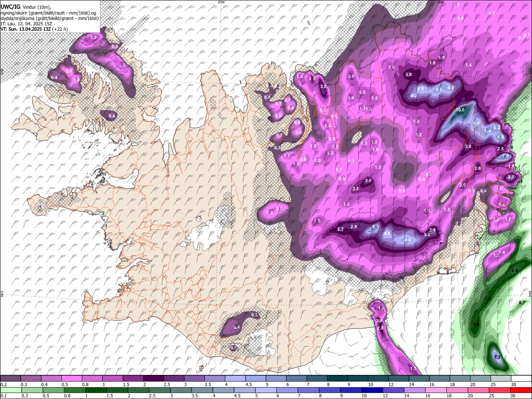Viewport: 532px width, 399px height.
Task: Click the 3.4 snowfall value on map
Action: [x=432, y=230]
